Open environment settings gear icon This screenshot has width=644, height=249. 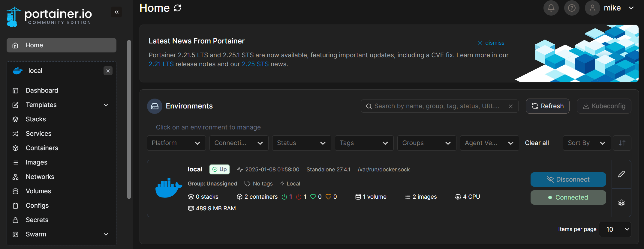click(x=621, y=203)
